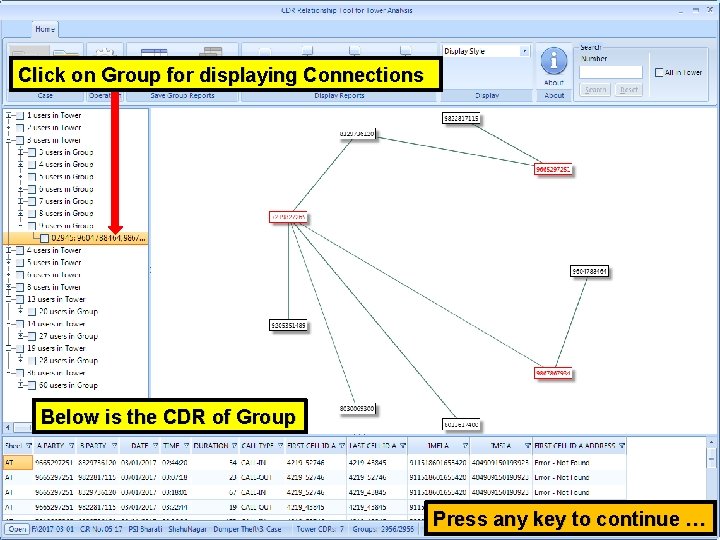Select graph node 9601788164
720x540 pixels.
(590, 271)
